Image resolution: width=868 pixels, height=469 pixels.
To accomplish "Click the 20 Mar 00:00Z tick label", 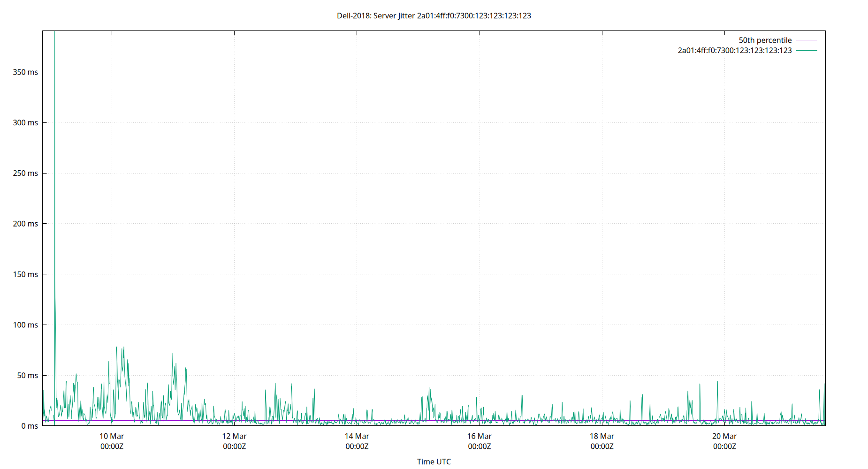I will [725, 441].
